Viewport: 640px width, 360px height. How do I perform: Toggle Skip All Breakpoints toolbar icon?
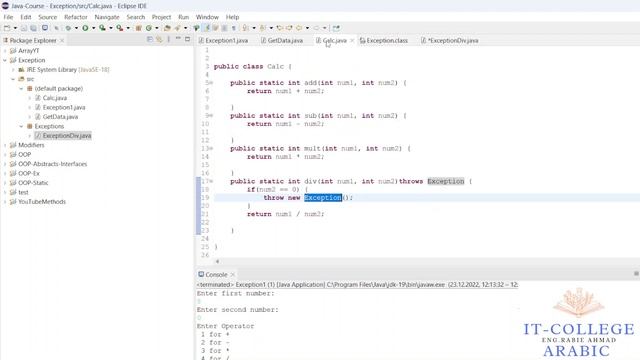point(56,28)
